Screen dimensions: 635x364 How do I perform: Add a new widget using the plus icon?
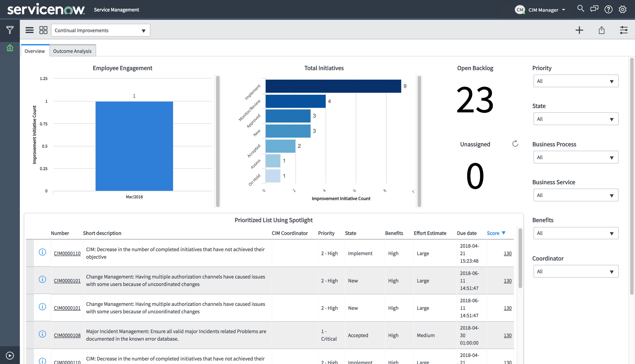tap(579, 30)
